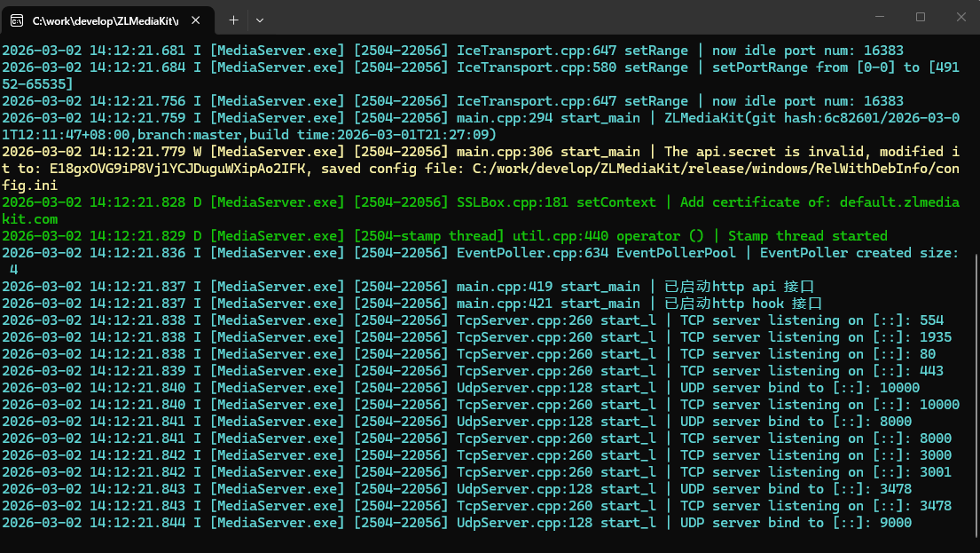This screenshot has height=553, width=980.
Task: Open a new tab with plus button
Action: [x=233, y=20]
